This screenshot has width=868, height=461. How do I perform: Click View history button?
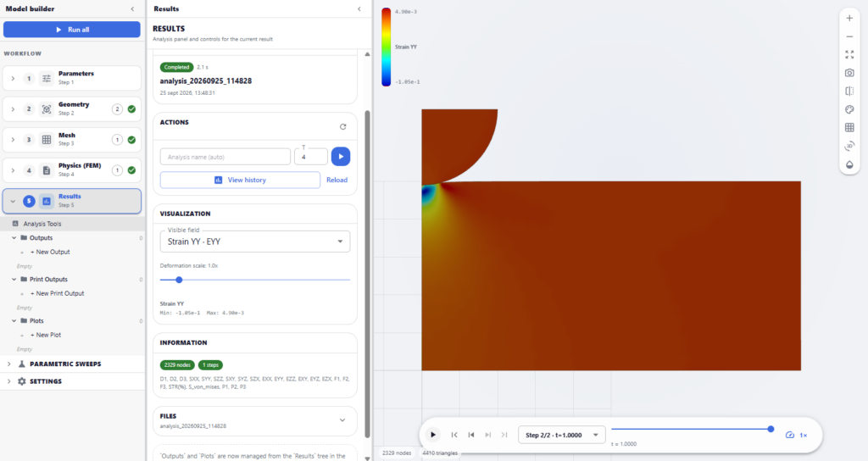pyautogui.click(x=240, y=180)
